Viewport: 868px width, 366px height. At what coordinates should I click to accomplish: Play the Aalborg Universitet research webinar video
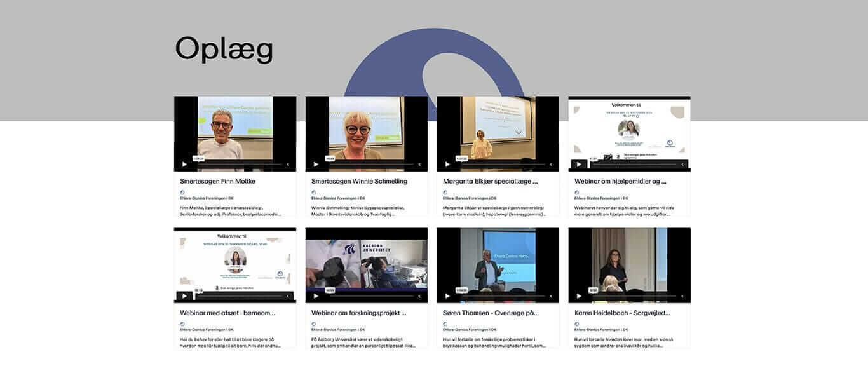point(316,295)
